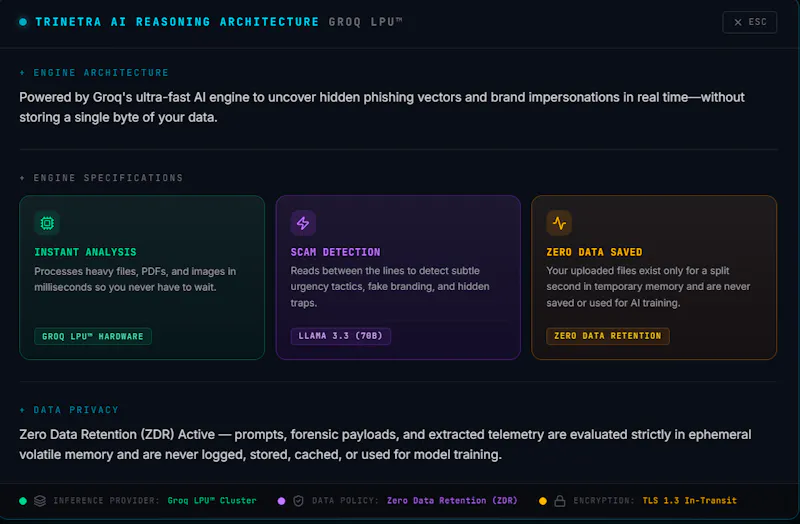800x524 pixels.
Task: Click the ENCRYPTION footer label
Action: [604, 501]
